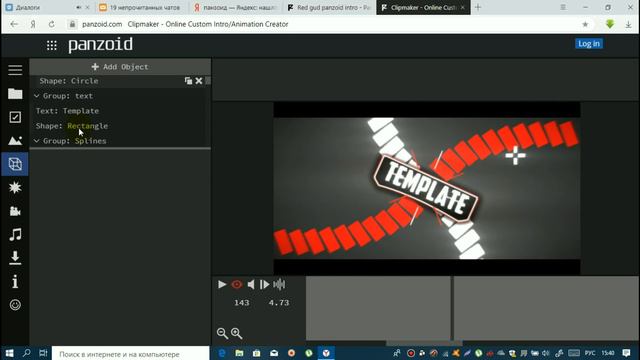
Task: Click the Template preview canvas
Action: pos(427,188)
